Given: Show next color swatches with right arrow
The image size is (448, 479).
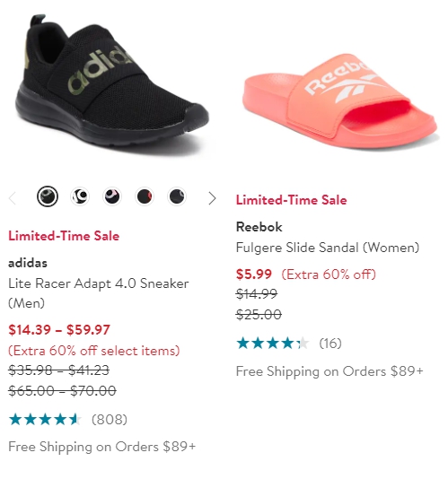Looking at the screenshot, I should [212, 198].
